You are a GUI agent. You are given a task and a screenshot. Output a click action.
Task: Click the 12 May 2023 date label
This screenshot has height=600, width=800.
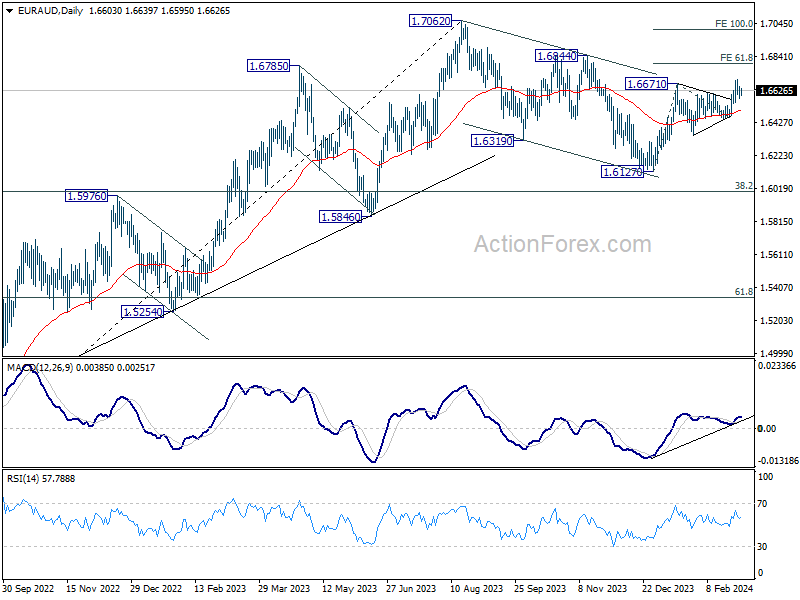[x=349, y=588]
